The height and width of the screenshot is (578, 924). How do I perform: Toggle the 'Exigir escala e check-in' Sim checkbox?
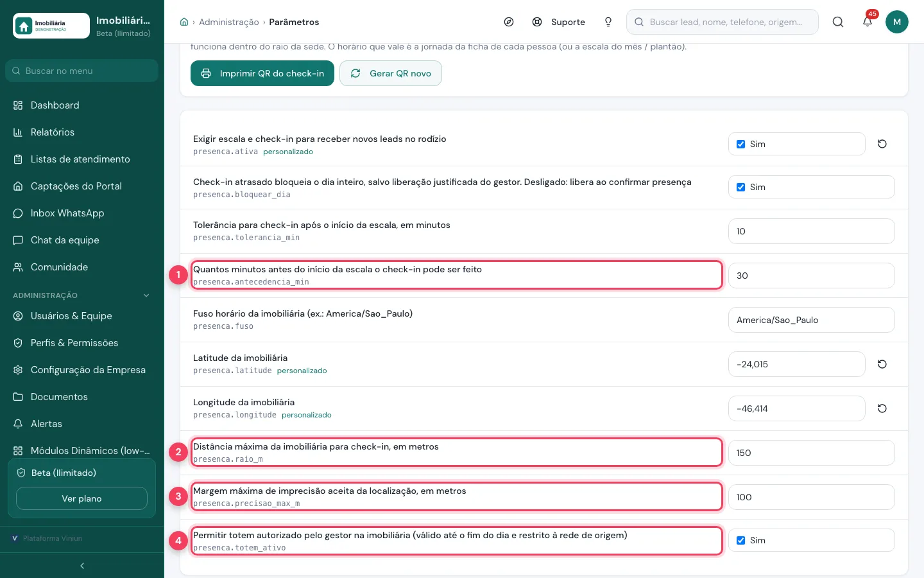click(741, 144)
